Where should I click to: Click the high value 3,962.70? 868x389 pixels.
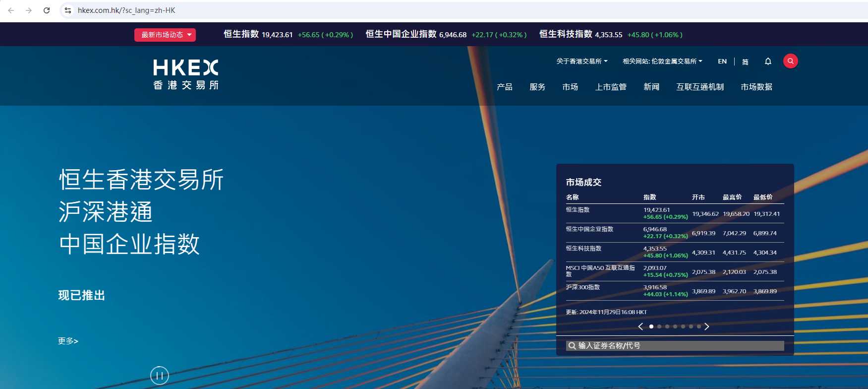tap(734, 291)
